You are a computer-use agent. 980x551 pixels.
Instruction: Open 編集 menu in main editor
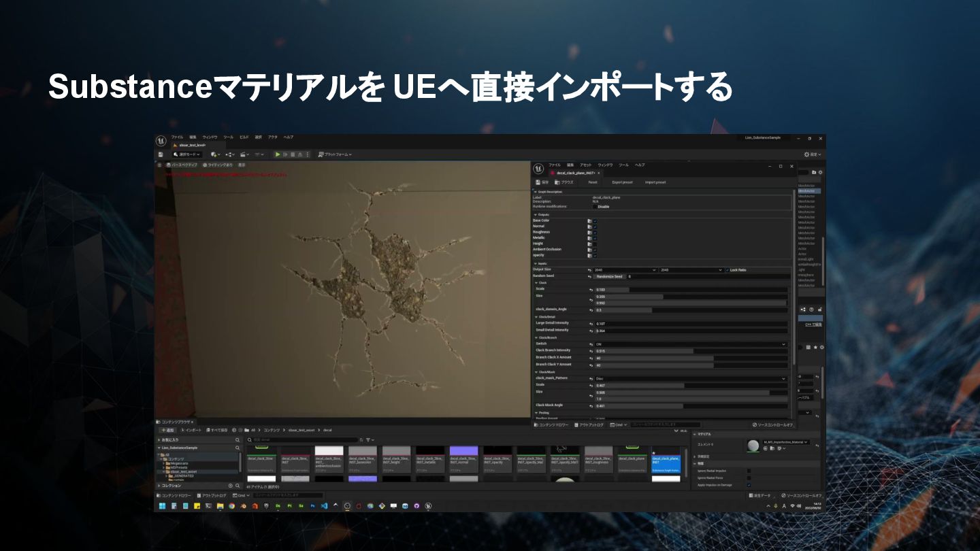click(193, 137)
